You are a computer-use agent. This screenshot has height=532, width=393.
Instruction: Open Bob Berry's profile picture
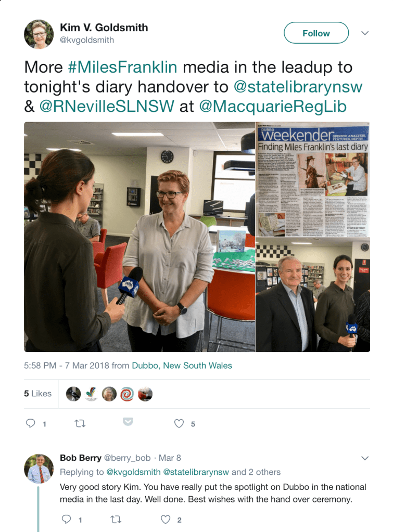point(39,469)
